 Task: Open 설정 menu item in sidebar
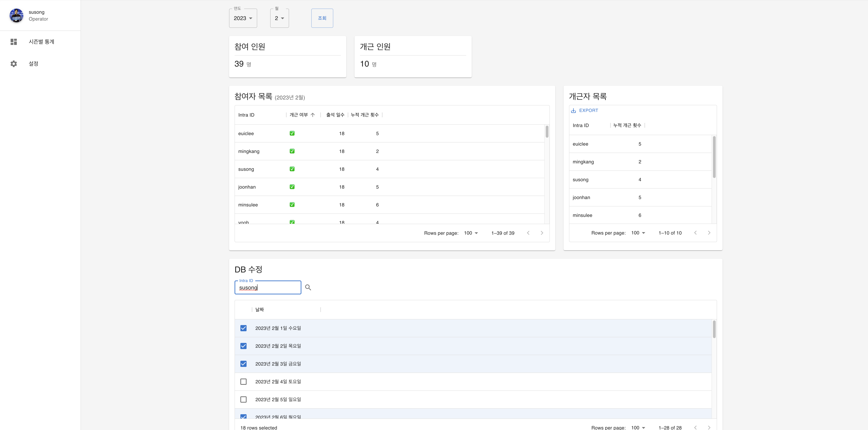33,64
